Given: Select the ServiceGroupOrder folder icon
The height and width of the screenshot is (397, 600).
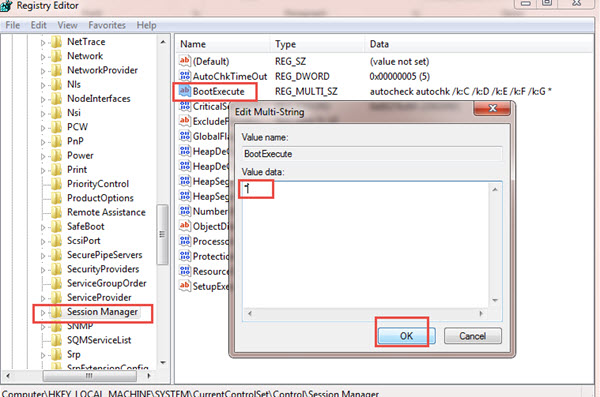Looking at the screenshot, I should pyautogui.click(x=56, y=283).
